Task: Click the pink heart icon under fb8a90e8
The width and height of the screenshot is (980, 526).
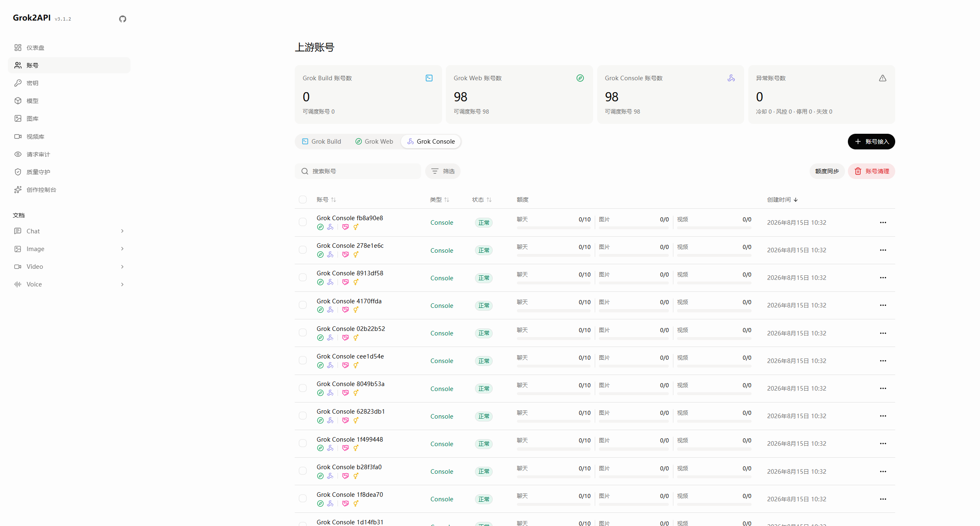Action: click(345, 227)
